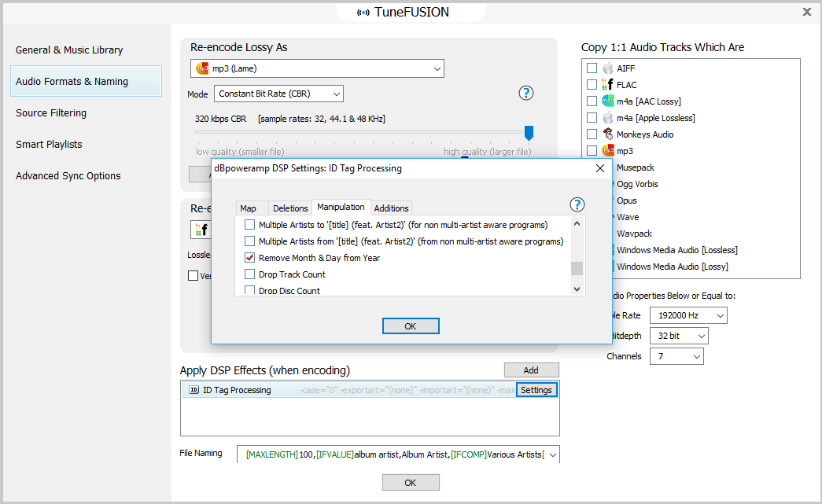The width and height of the screenshot is (822, 504).
Task: Click the m4a Apple Lossless icon
Action: tap(607, 118)
